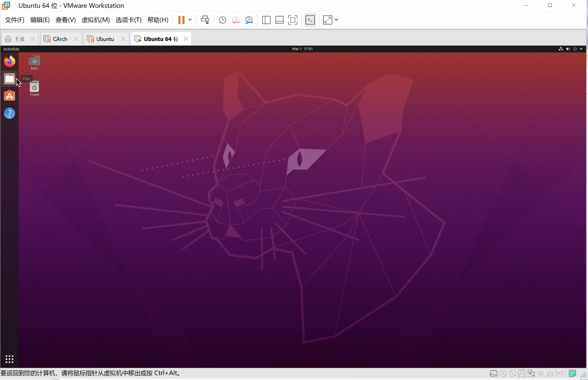Click the hard disk status icon
This screenshot has width=588, height=380.
pyautogui.click(x=493, y=374)
